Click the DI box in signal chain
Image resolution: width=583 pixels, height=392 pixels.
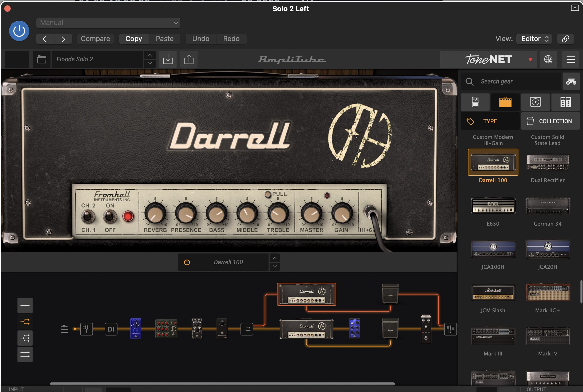click(111, 329)
